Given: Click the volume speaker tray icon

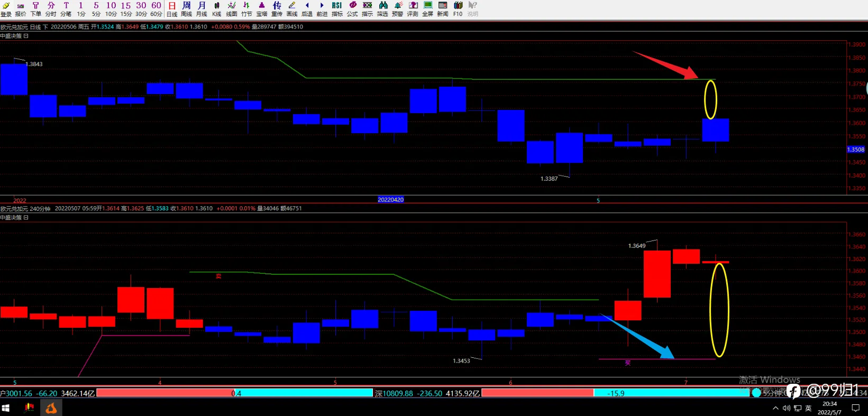Looking at the screenshot, I should tap(786, 408).
